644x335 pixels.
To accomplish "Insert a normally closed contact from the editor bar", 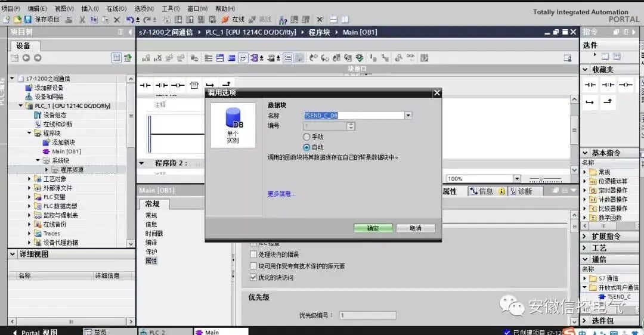I will point(162,85).
